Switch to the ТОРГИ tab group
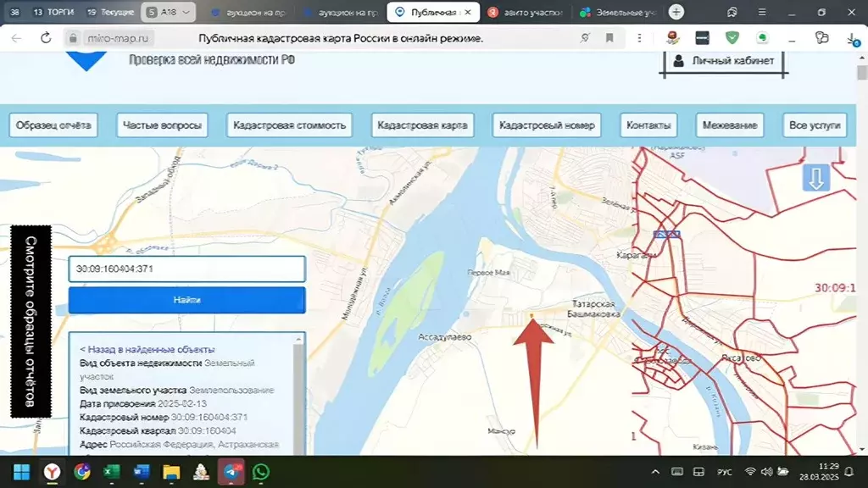 [x=53, y=12]
